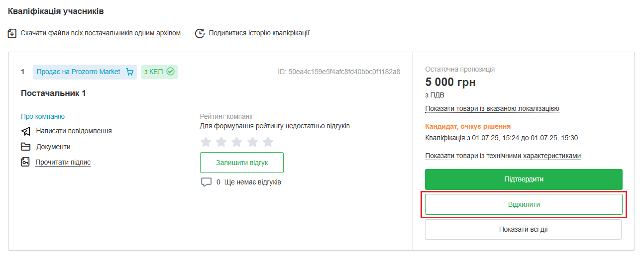Click the folder icon beside Документи
The image size is (644, 260).
26,147
